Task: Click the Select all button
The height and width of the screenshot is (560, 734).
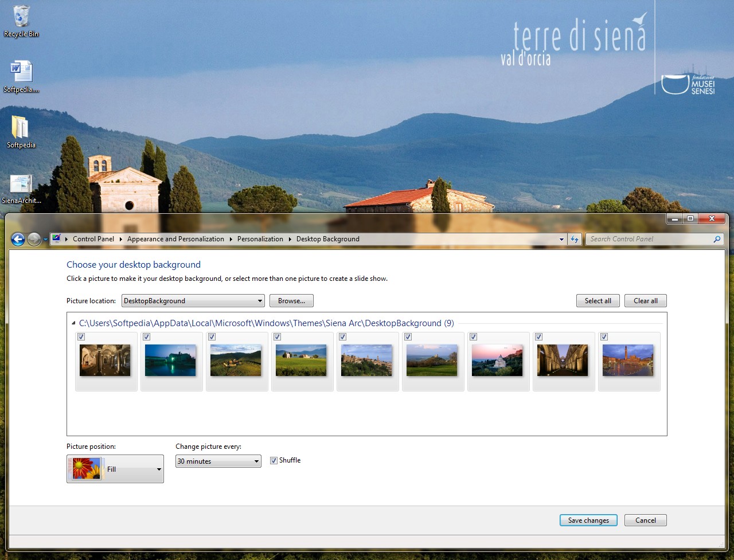Action: pyautogui.click(x=598, y=301)
